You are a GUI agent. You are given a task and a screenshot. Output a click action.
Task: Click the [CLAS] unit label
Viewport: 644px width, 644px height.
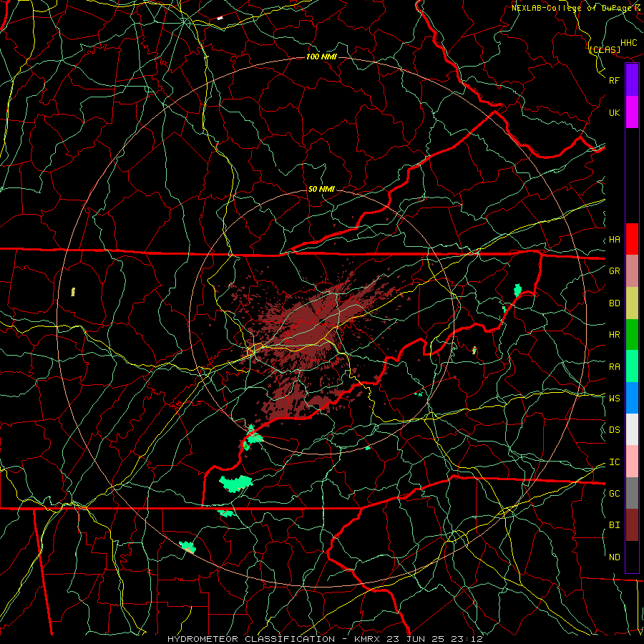tap(605, 49)
